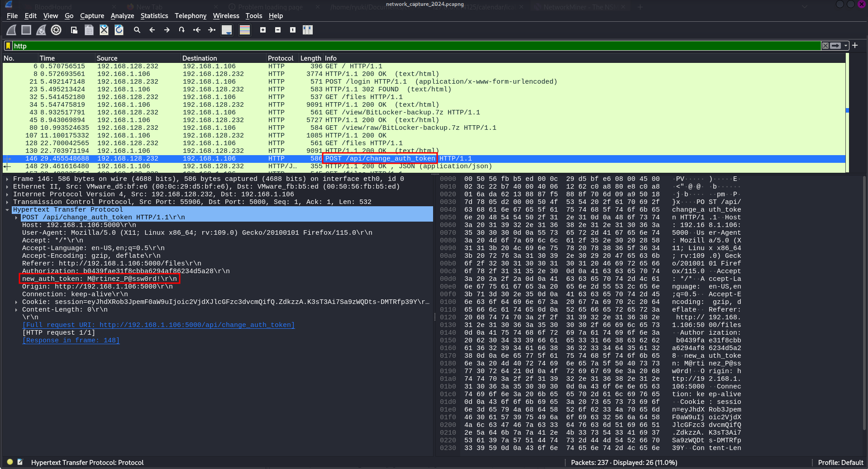Select packet 148 JSON response row
Viewport: 868px width, 469px height.
[x=424, y=166]
